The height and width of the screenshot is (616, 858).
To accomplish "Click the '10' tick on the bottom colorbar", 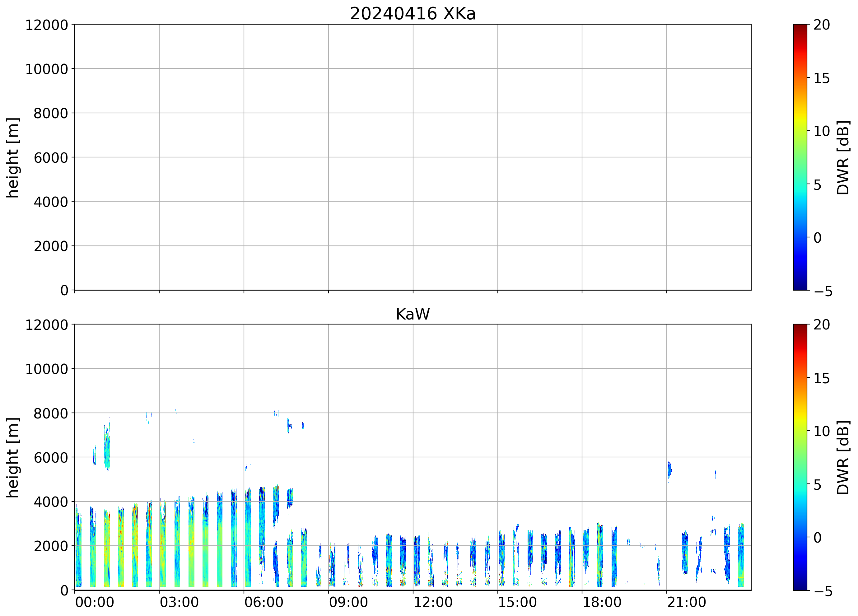I will click(822, 431).
